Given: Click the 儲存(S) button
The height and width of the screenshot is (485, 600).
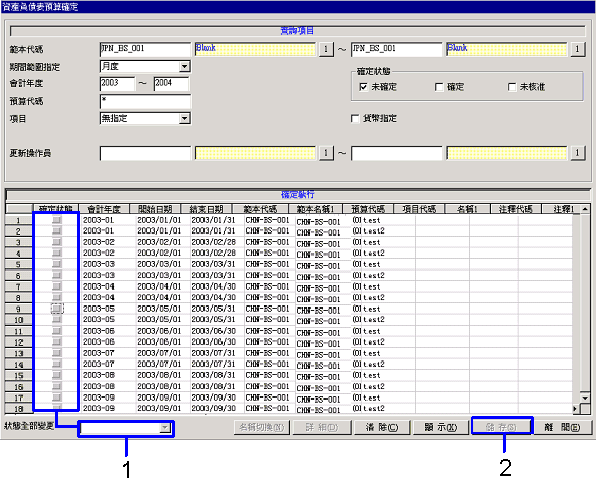Looking at the screenshot, I should pos(501,427).
